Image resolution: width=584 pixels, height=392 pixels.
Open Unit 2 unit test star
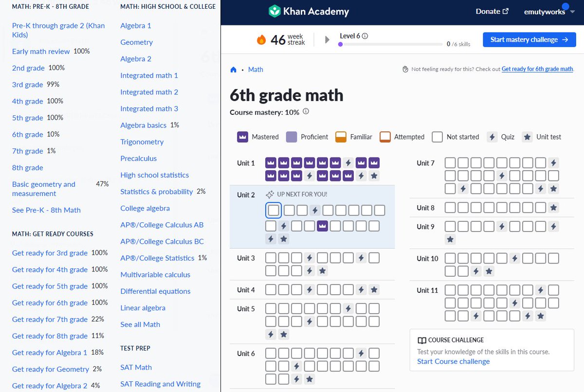284,238
